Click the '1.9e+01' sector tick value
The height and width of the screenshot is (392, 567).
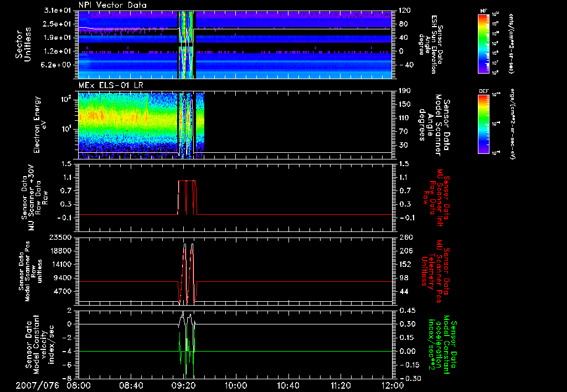(58, 38)
